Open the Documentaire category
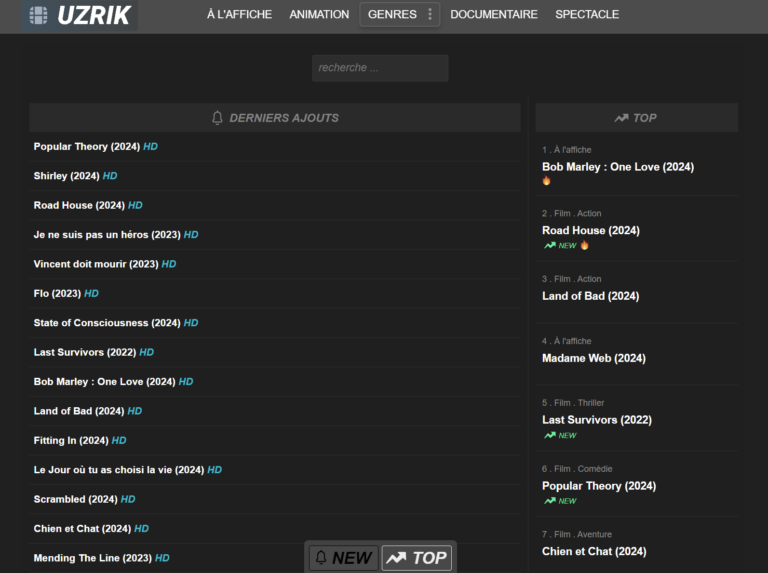Image resolution: width=768 pixels, height=573 pixels. tap(493, 14)
